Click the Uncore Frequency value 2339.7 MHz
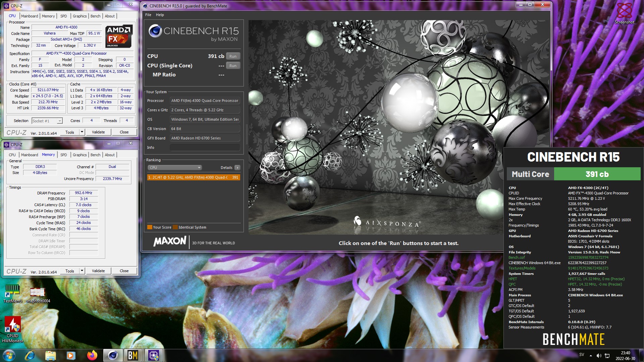The height and width of the screenshot is (362, 644). tap(112, 179)
